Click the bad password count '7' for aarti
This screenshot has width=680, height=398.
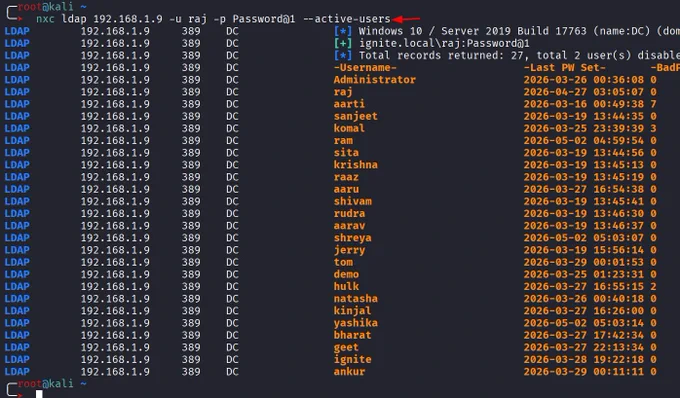(654, 104)
